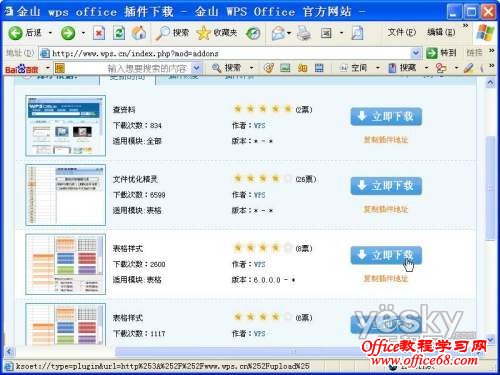Image resolution: width=500 pixels, height=375 pixels.
Task: Show more menu items via the chevron
Action: click(x=466, y=26)
